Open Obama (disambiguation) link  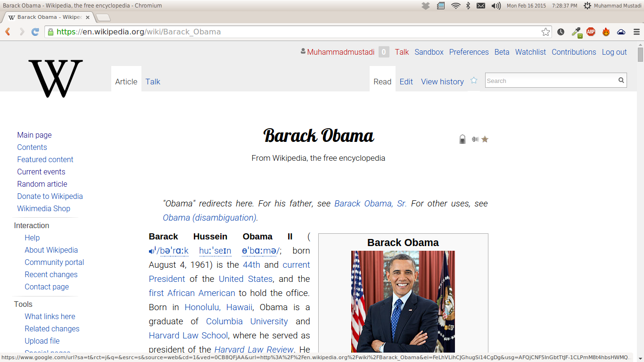point(210,218)
